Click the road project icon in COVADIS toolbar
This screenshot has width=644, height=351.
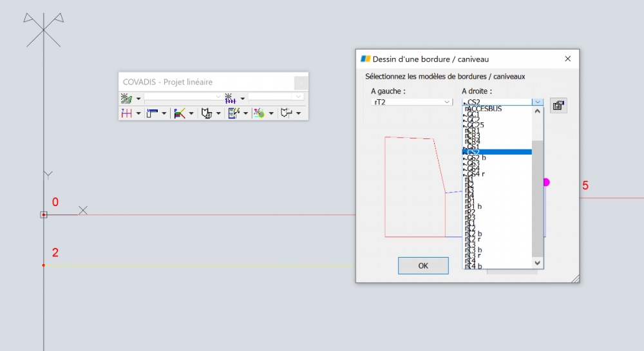click(x=126, y=99)
